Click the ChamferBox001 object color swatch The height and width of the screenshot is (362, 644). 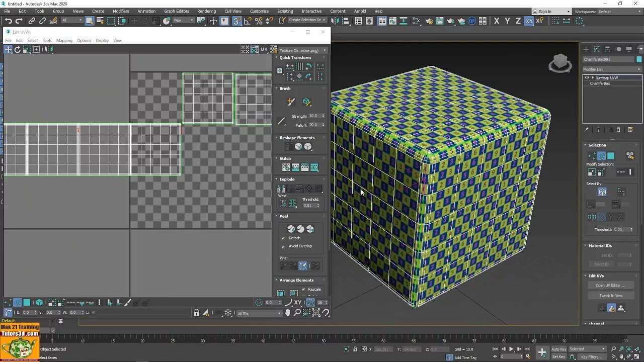(x=639, y=59)
